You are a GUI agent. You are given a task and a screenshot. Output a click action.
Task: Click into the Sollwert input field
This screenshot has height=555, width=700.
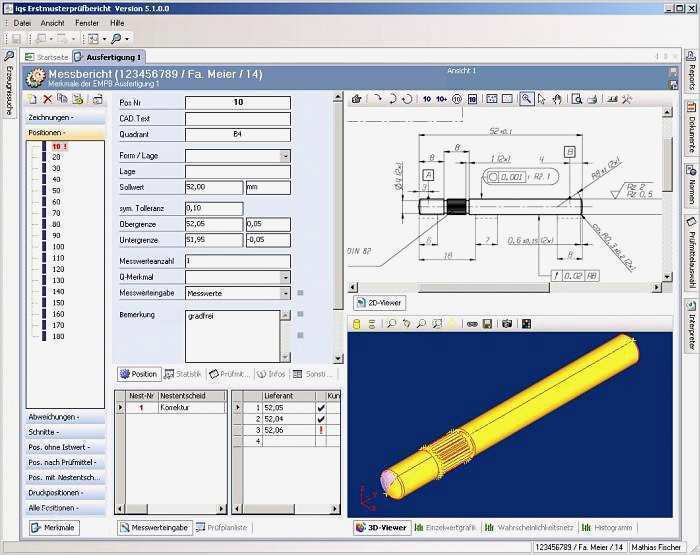[213, 187]
